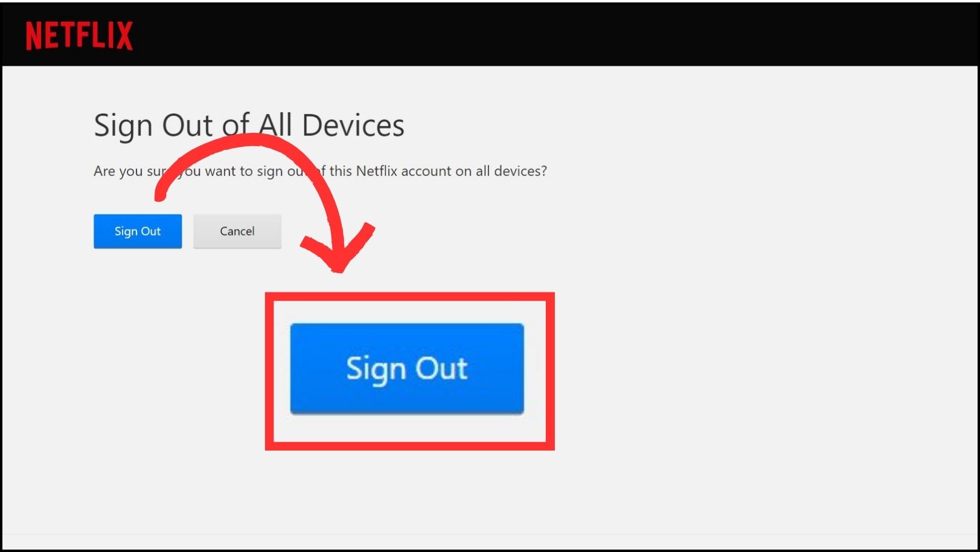Click the enlarged Sign Out button in red box
This screenshot has width=980, height=552.
point(407,369)
